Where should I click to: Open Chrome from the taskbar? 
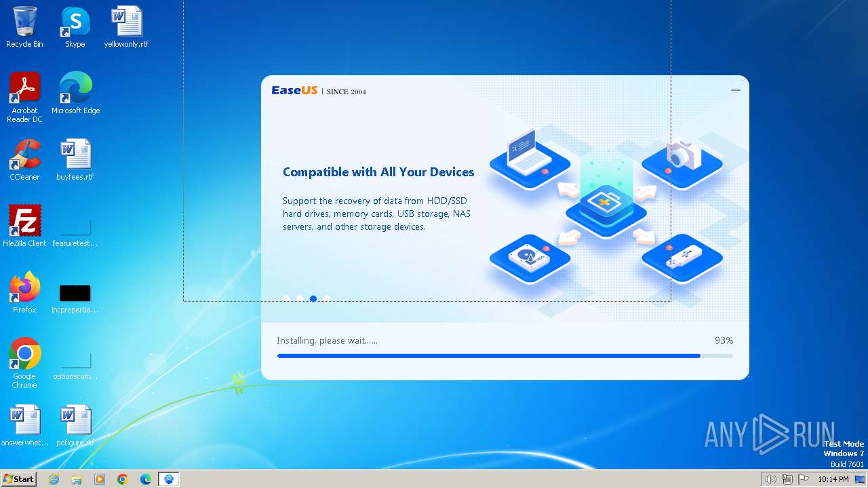(123, 479)
